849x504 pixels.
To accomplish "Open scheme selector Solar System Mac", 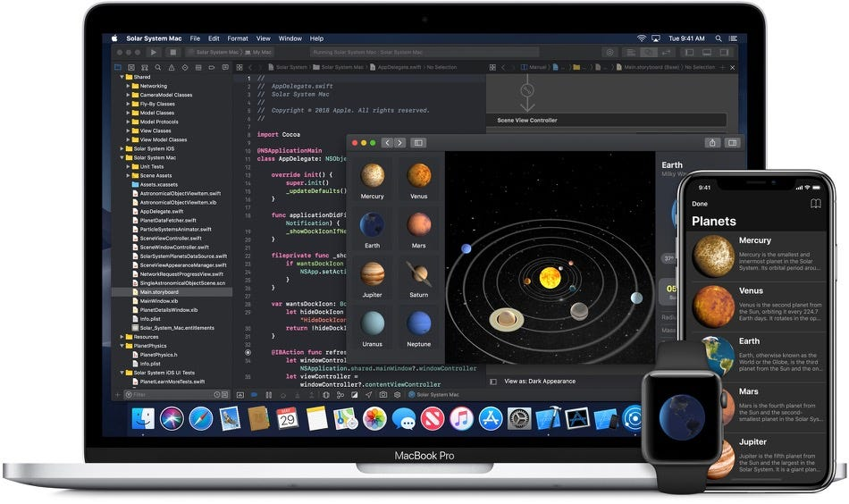I will [217, 53].
